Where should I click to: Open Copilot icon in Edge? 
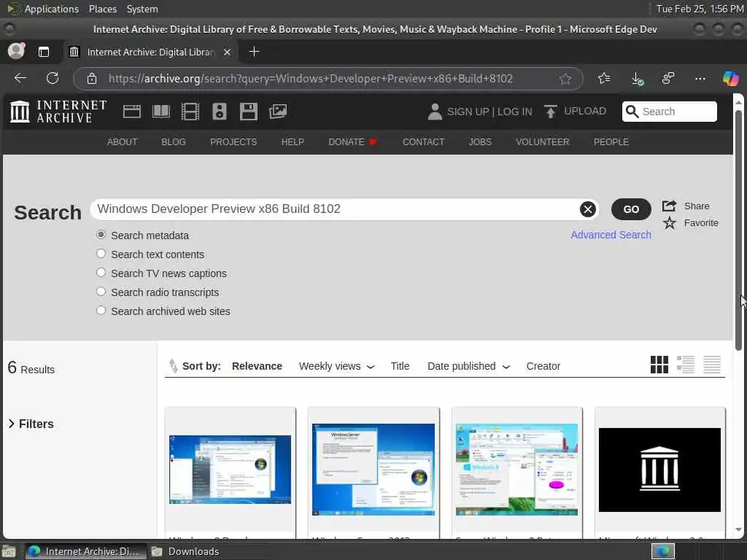click(730, 78)
